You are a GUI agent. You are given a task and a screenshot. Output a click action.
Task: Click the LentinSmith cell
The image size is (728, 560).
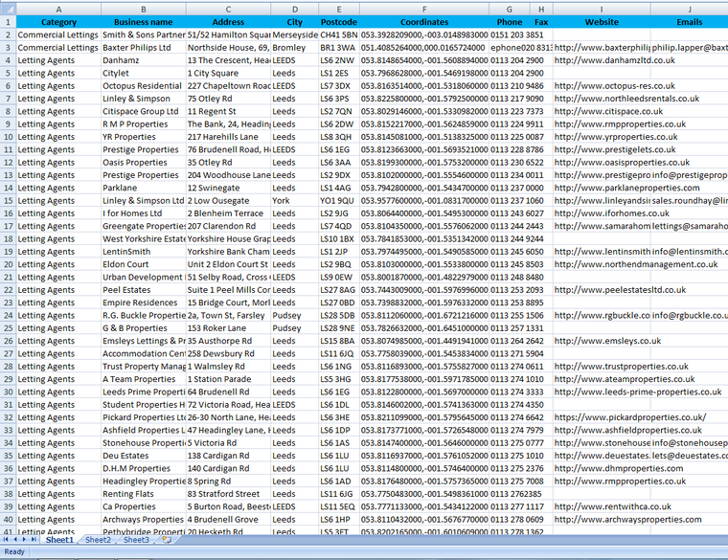144,252
